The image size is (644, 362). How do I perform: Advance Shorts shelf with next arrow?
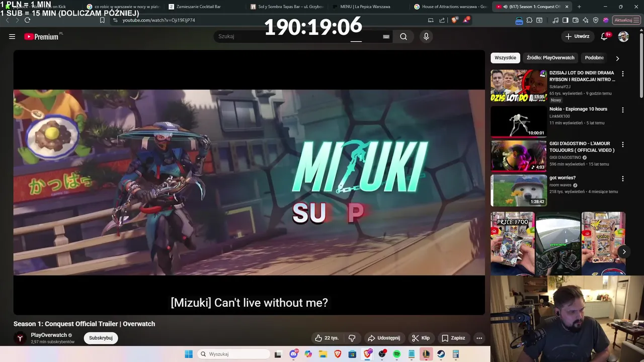[624, 252]
